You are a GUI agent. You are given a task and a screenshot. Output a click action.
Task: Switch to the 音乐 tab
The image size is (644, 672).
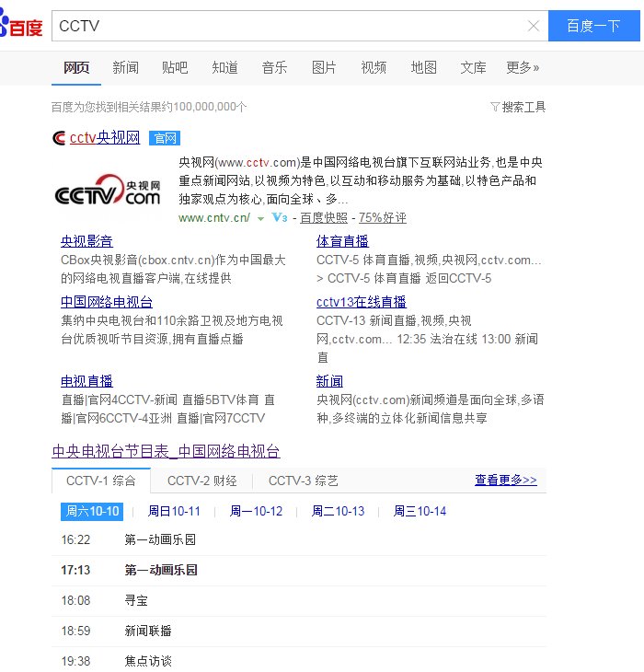(x=274, y=68)
